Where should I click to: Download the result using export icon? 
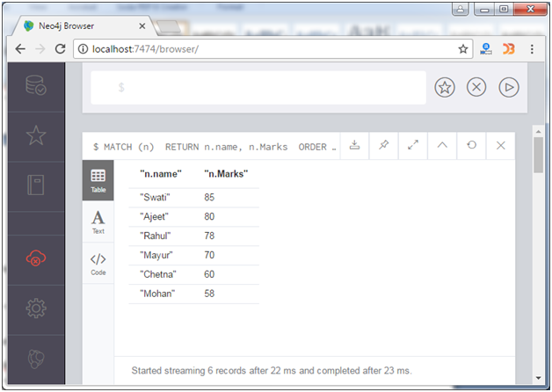(x=354, y=146)
